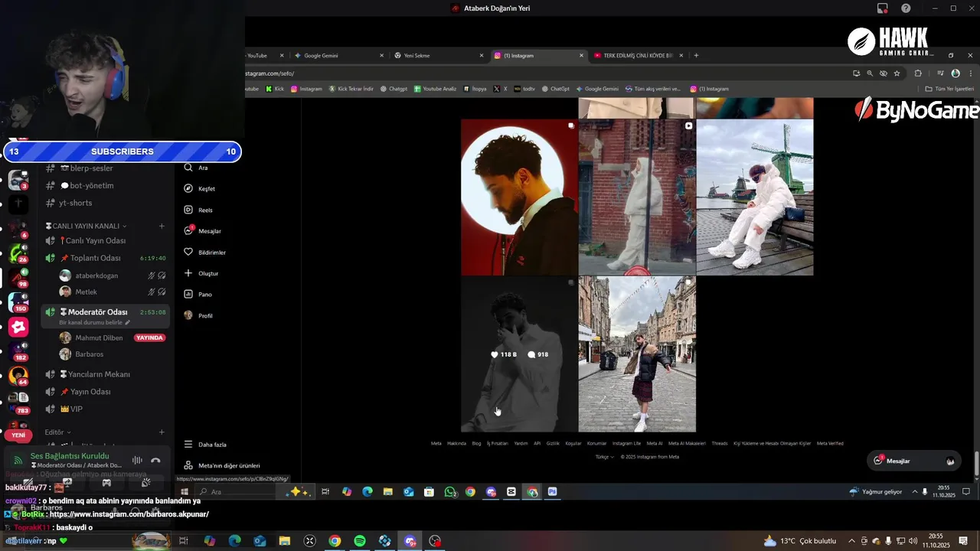Open Kick Tekrar İndir bookmark
Image resolution: width=980 pixels, height=551 pixels.
pos(351,89)
